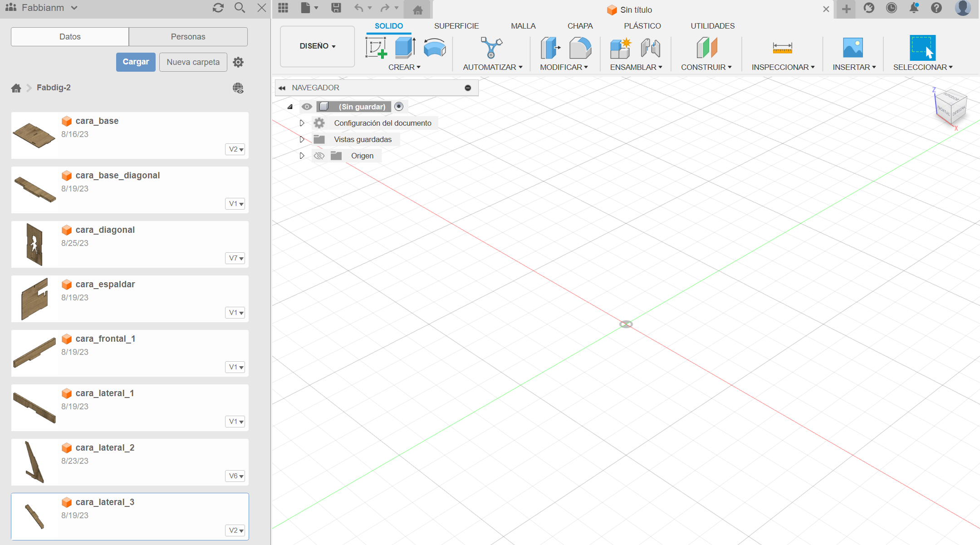Select the Measure tool icon
This screenshot has height=545, width=980.
(782, 48)
